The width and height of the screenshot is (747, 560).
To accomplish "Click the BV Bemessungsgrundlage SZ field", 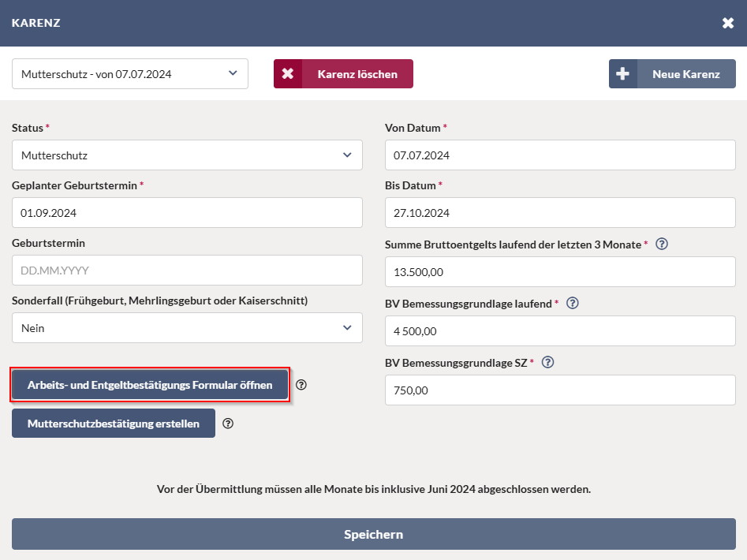I will 560,390.
